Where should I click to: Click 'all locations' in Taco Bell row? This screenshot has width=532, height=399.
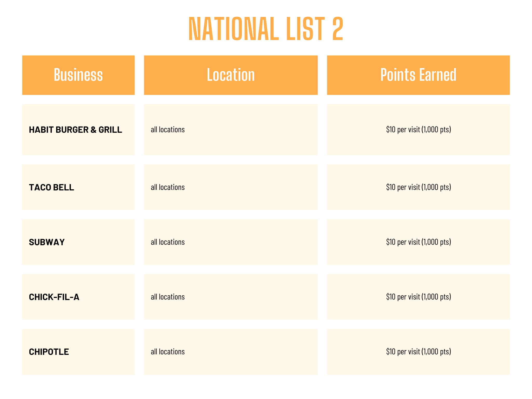(168, 187)
